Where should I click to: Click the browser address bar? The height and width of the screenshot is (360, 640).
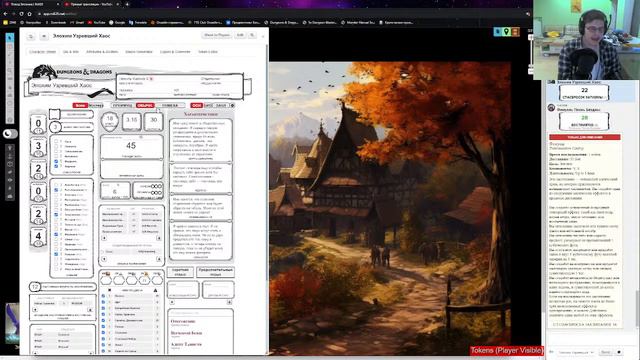coord(261,13)
